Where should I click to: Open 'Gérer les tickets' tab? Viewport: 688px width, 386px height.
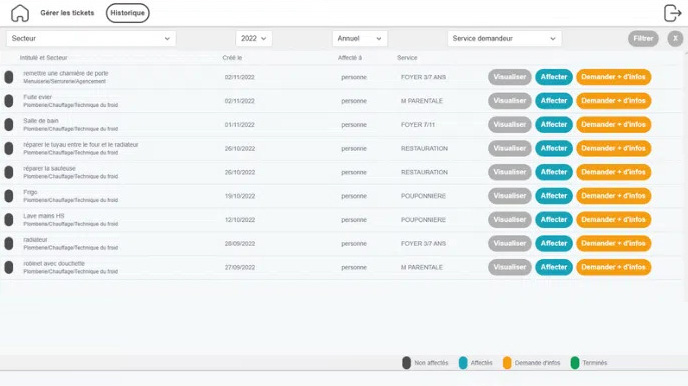[x=67, y=13]
